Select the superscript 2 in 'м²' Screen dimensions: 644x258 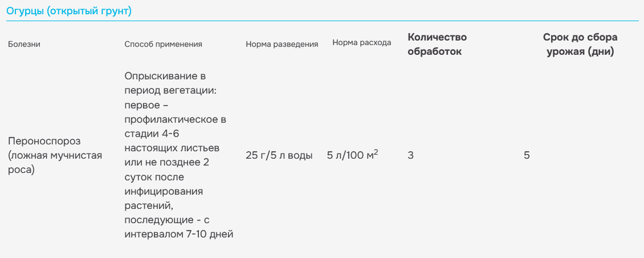tap(376, 152)
